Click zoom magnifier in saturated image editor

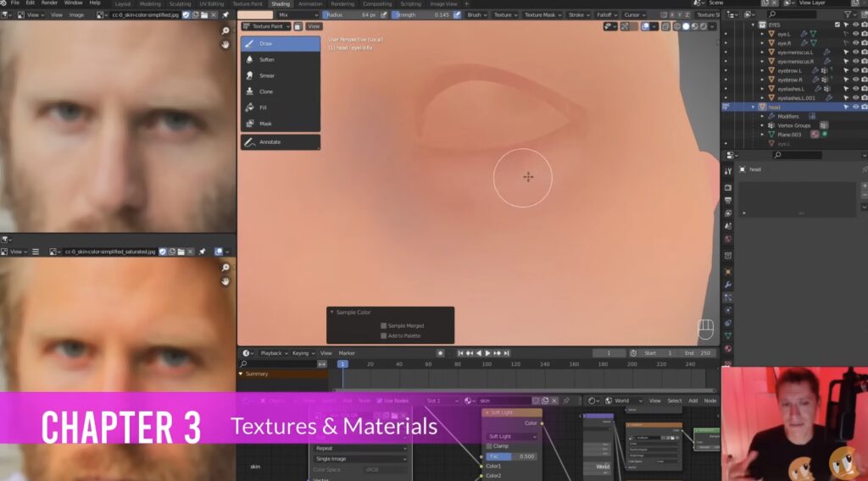tap(225, 268)
